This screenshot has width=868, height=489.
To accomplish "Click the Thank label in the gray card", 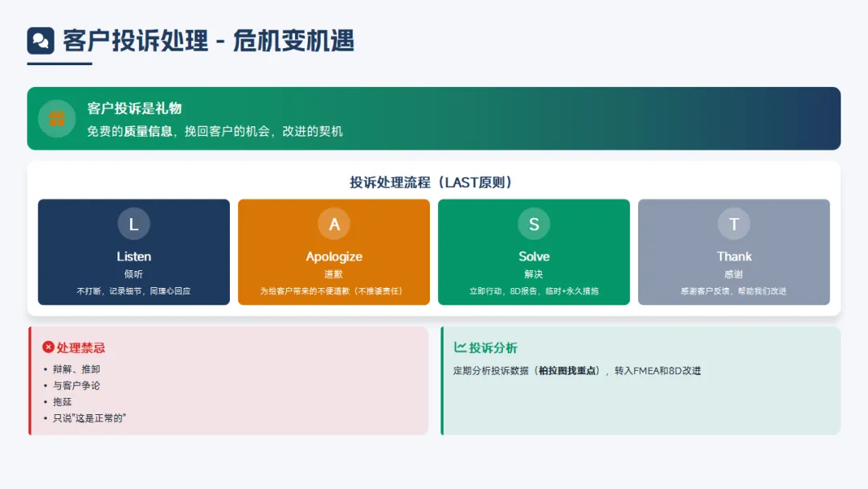I will (x=734, y=257).
